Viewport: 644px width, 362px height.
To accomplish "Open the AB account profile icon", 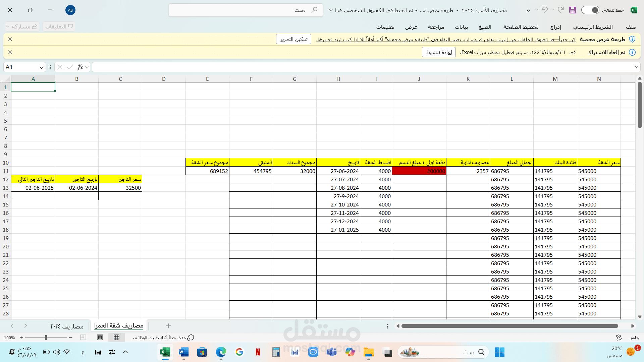I will [x=70, y=10].
